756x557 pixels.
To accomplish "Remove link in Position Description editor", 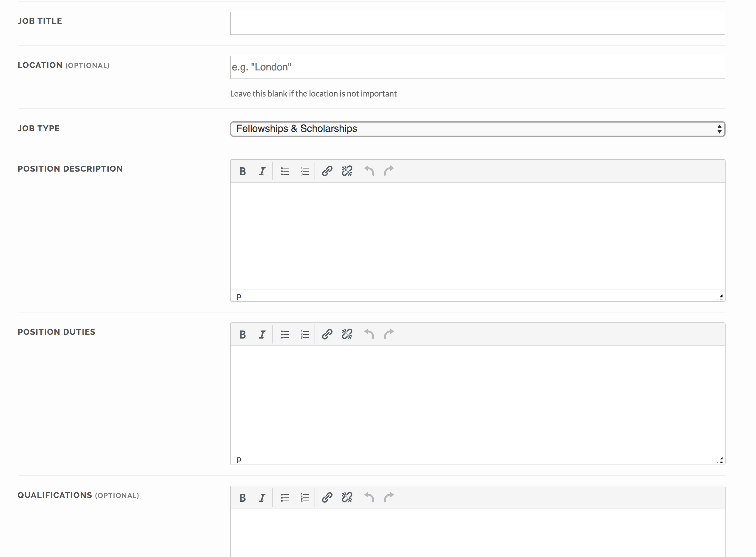I will (x=347, y=171).
